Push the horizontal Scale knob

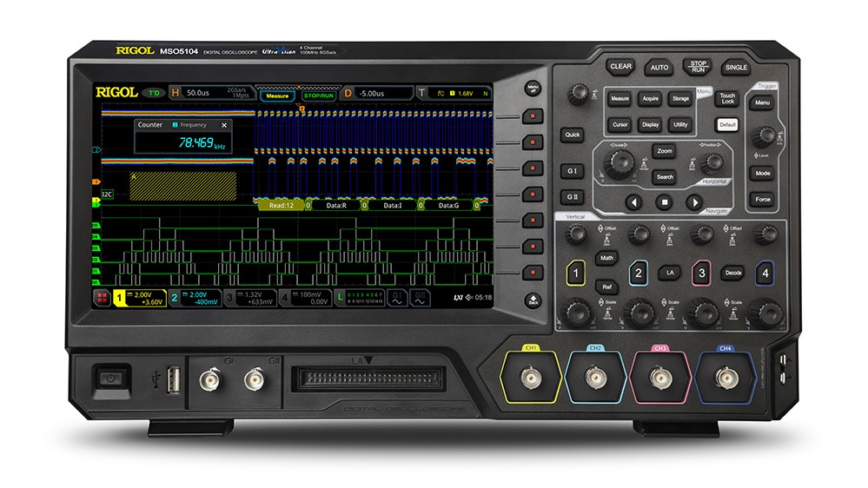619,163
